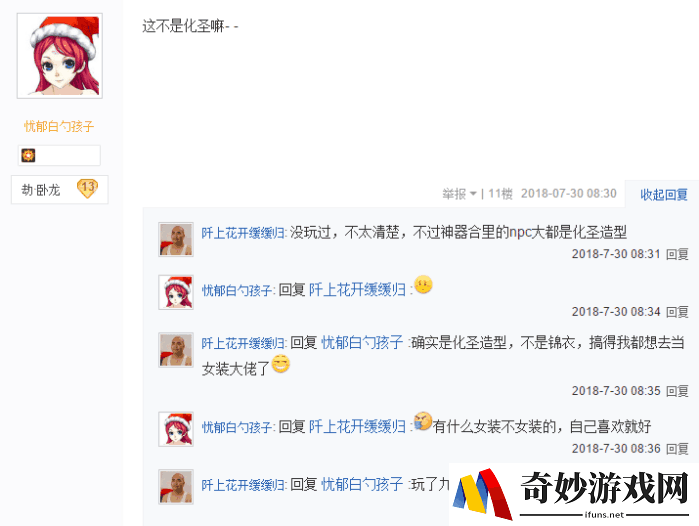Reply to the 08:31 comment
The height and width of the screenshot is (526, 699).
pyautogui.click(x=677, y=254)
